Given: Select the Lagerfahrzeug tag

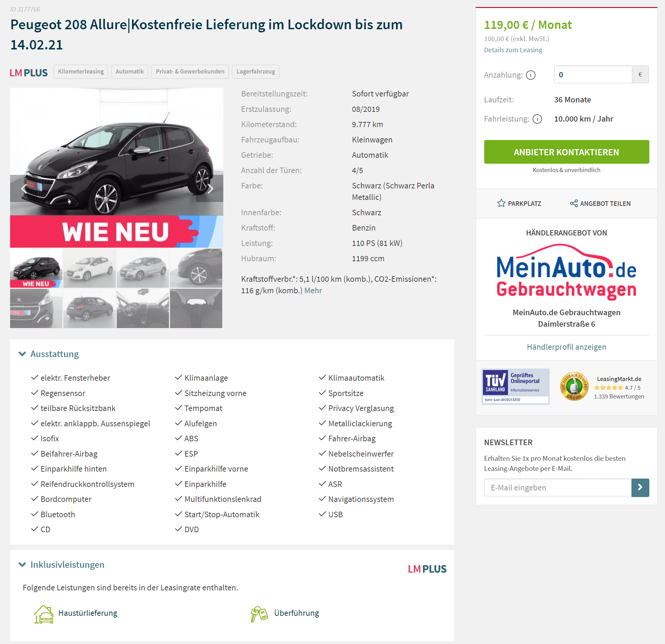Looking at the screenshot, I should click(256, 71).
